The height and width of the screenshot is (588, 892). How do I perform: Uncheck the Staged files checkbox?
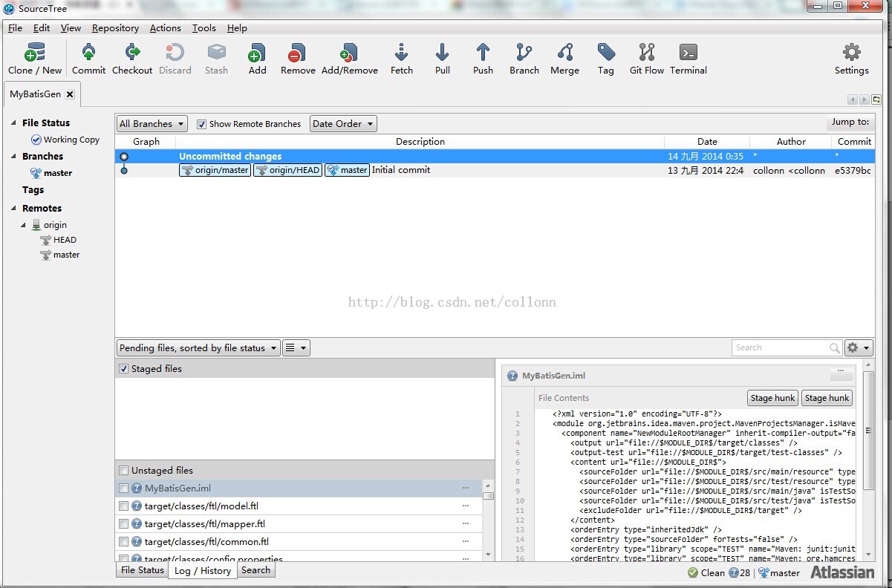click(123, 368)
